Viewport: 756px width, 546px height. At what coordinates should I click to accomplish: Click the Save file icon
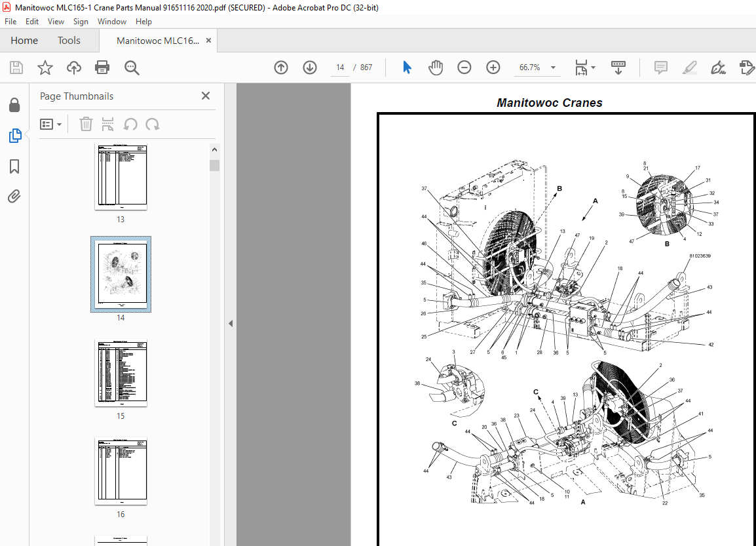point(16,68)
